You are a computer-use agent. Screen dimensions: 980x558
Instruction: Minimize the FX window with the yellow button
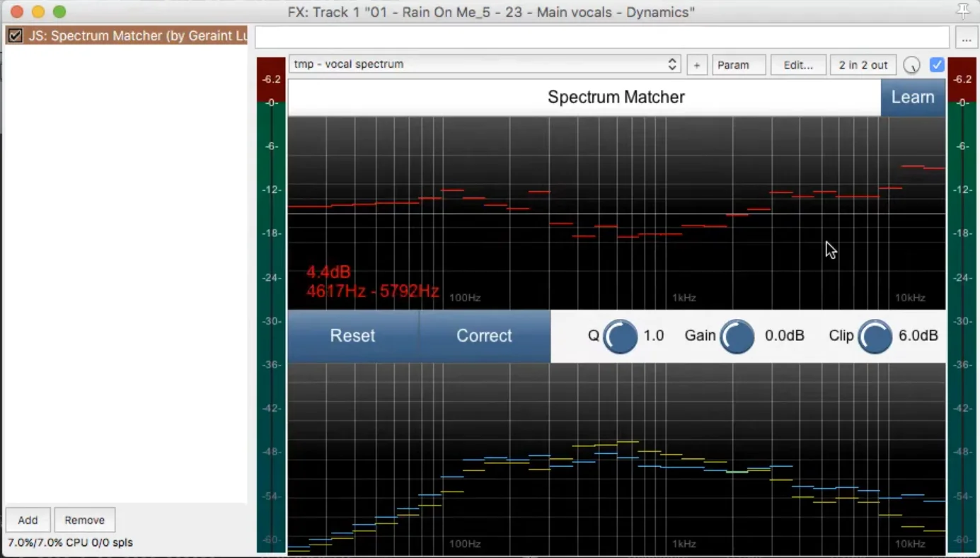(x=38, y=12)
